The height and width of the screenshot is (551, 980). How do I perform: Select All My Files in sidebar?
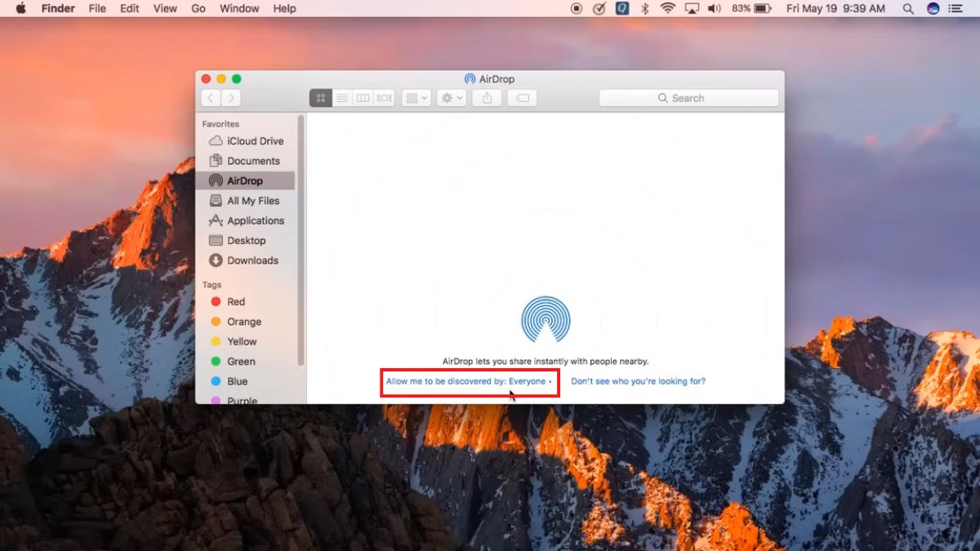(246, 201)
